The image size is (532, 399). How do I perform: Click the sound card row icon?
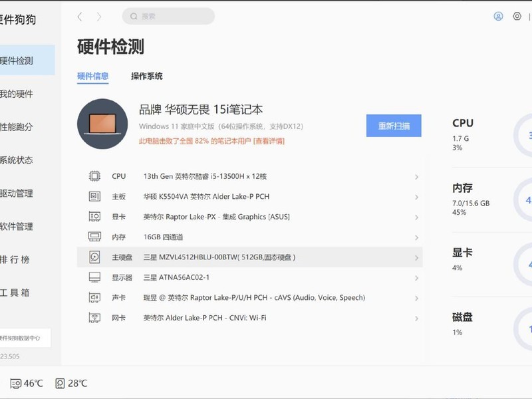(x=94, y=297)
